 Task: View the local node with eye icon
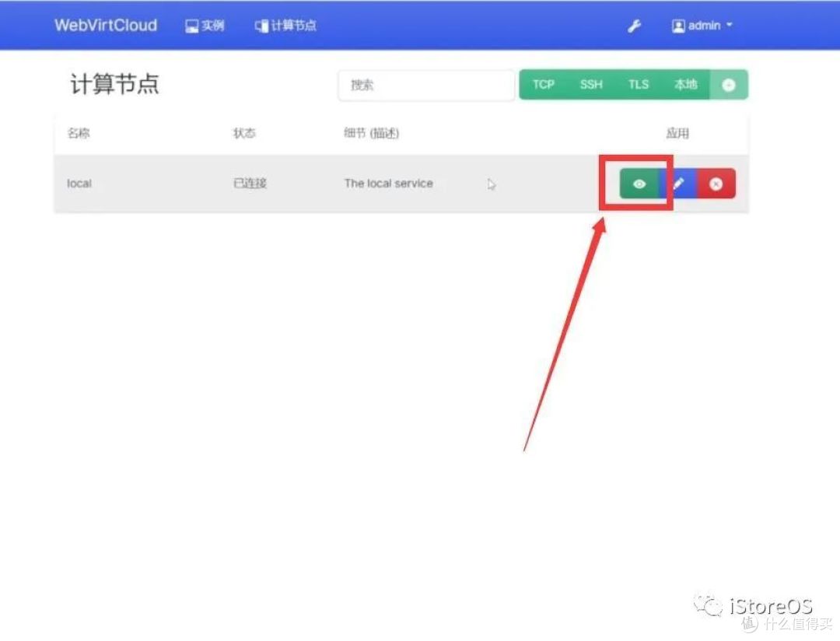pos(639,184)
